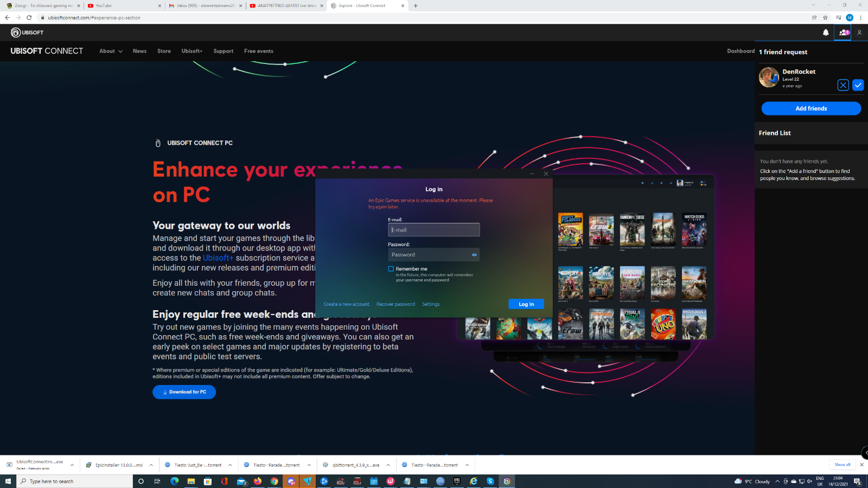Click the friends icon with badge

point(844,33)
